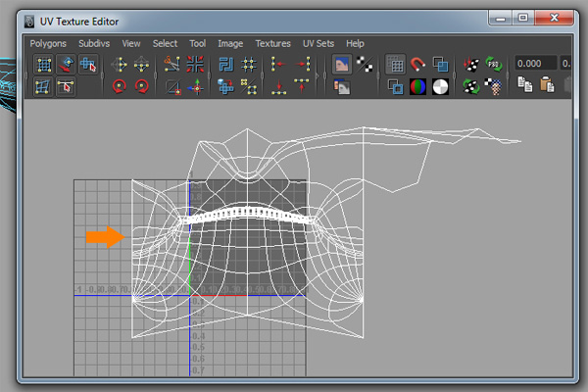Show RGB channels using colored circle icon

coord(418,86)
